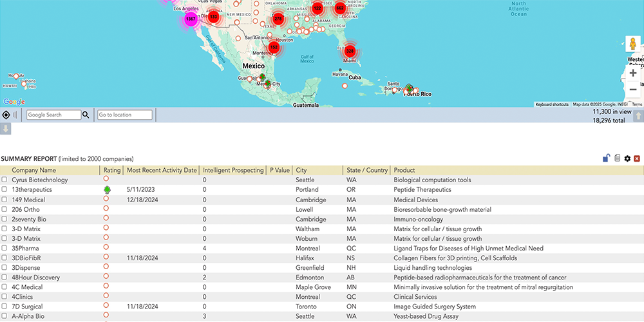Tick the 149 Medical checkbox

point(4,200)
